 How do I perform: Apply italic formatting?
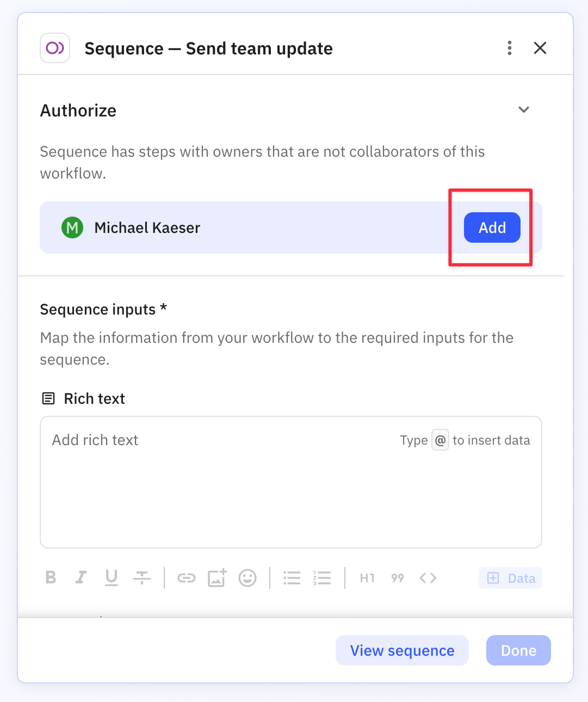[x=81, y=578]
